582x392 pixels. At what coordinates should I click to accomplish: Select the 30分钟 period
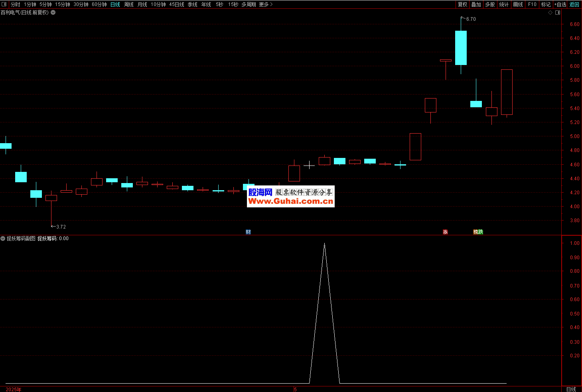[81, 4]
